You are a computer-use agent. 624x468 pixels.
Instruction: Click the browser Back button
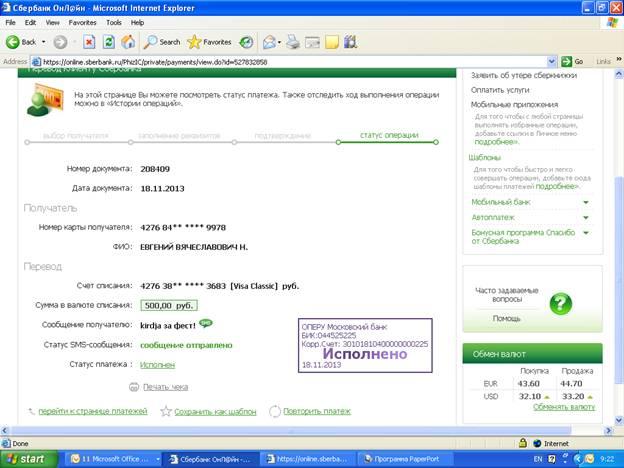click(x=22, y=42)
